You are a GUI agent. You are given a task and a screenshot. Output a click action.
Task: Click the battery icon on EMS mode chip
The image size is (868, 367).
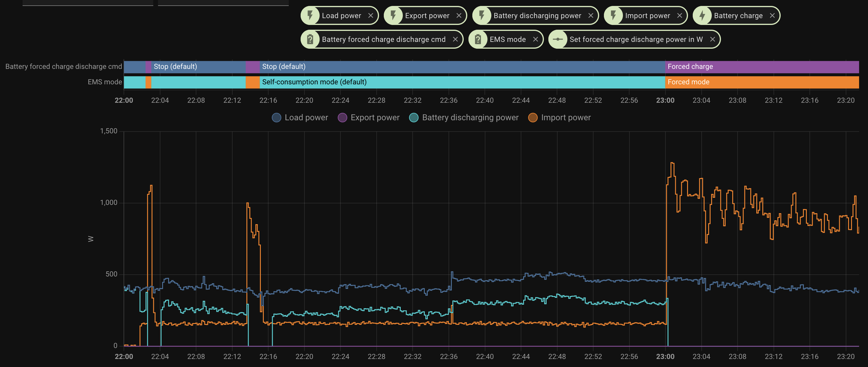click(x=478, y=39)
